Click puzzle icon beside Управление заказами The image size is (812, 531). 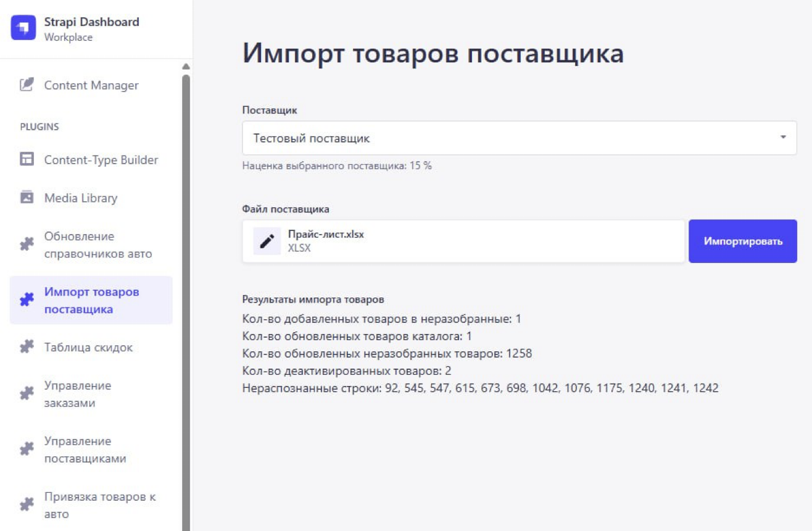(x=27, y=395)
